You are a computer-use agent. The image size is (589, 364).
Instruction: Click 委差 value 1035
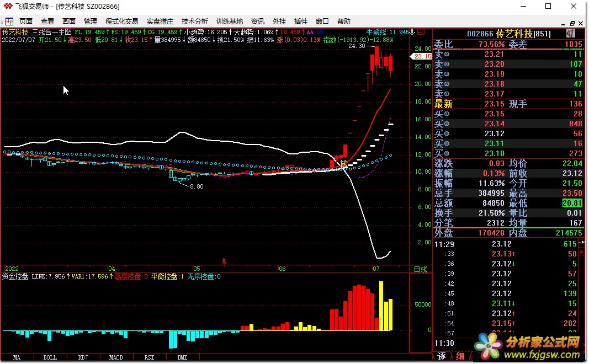coord(573,44)
